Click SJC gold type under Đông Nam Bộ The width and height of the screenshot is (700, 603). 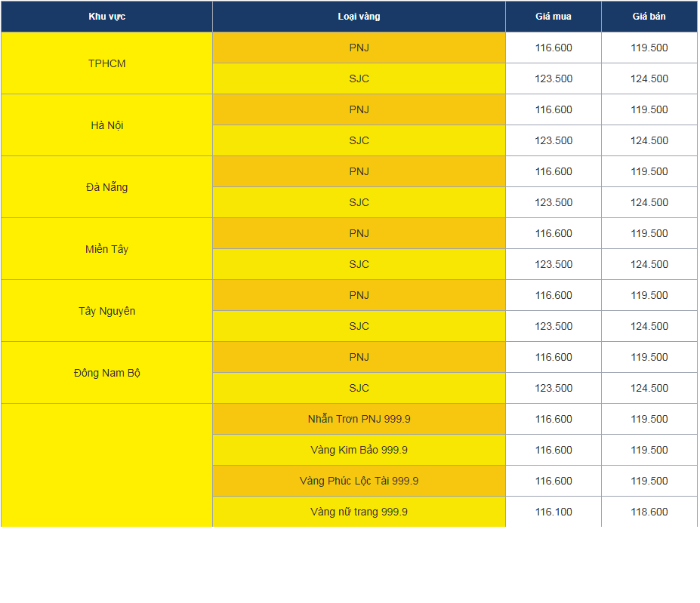click(359, 388)
